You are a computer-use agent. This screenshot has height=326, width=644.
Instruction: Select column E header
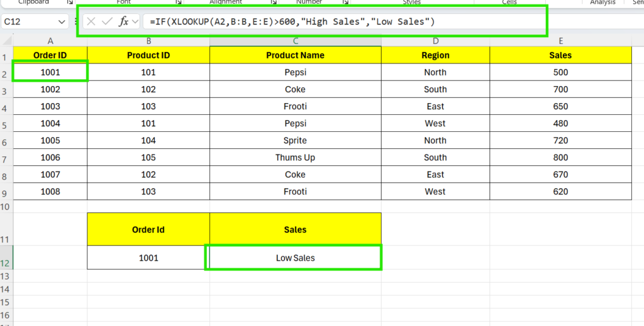tap(560, 41)
